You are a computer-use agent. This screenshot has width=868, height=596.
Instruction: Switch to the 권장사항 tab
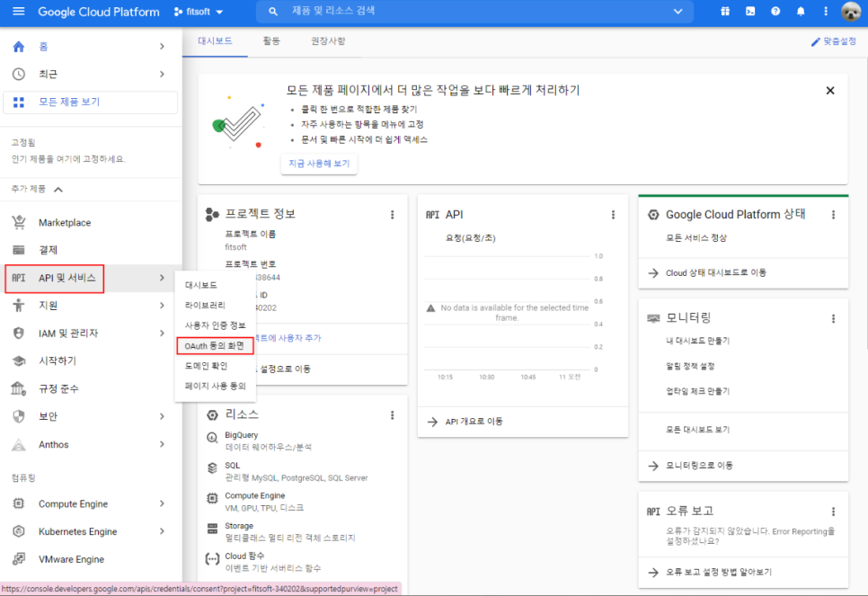(328, 41)
